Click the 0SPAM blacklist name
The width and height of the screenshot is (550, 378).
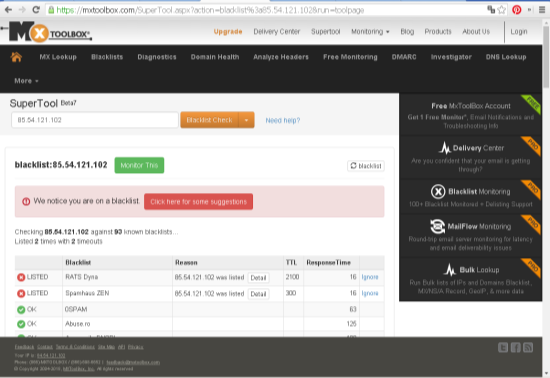(76, 309)
